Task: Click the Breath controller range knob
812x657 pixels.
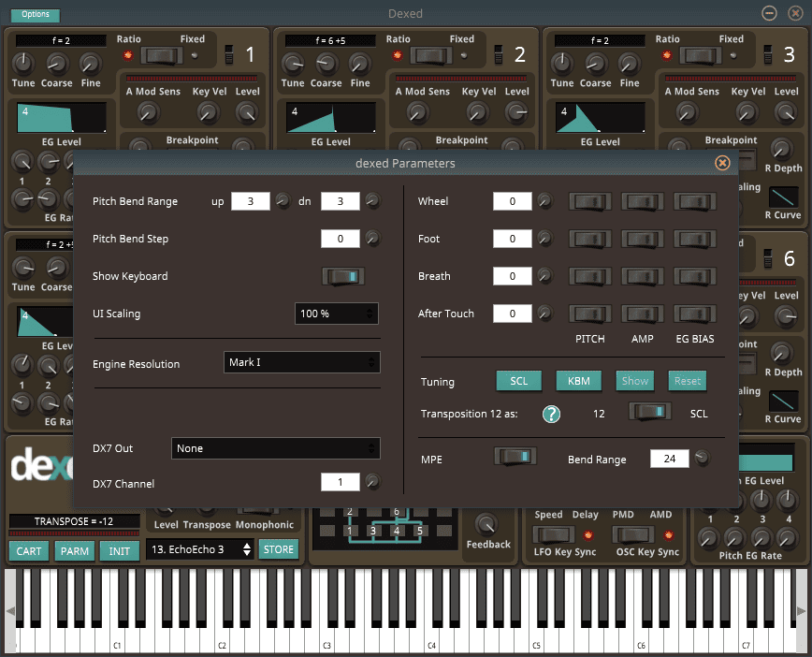Action: [x=544, y=276]
